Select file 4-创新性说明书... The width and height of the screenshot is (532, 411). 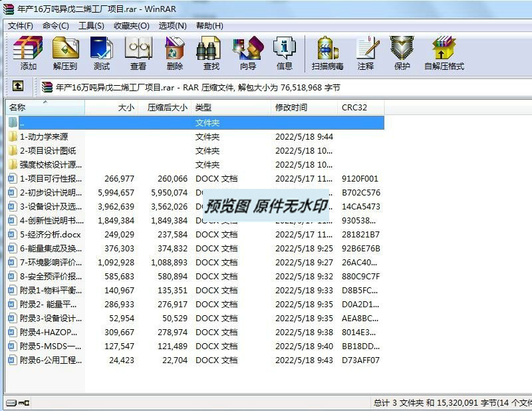click(196, 220)
